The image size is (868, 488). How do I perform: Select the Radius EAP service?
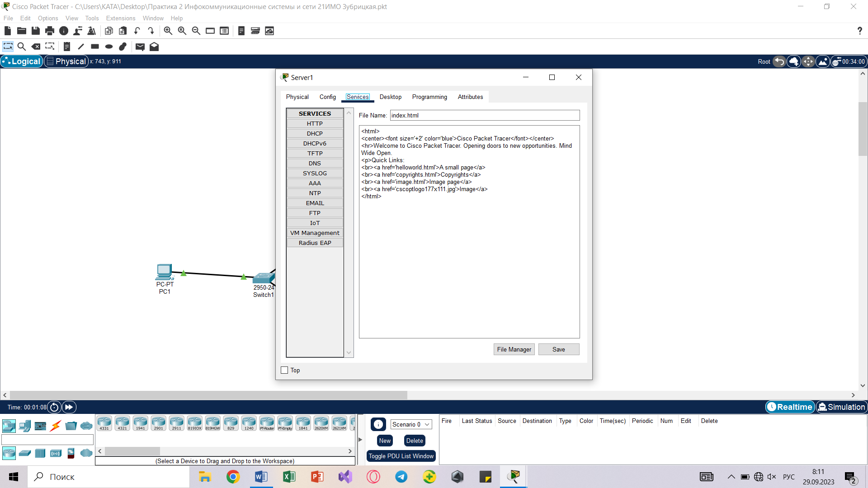315,243
